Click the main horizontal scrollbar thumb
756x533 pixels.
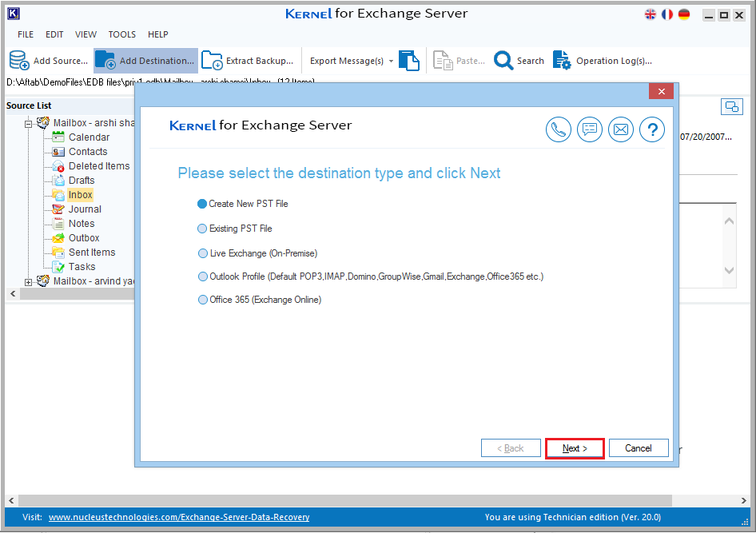(345, 501)
